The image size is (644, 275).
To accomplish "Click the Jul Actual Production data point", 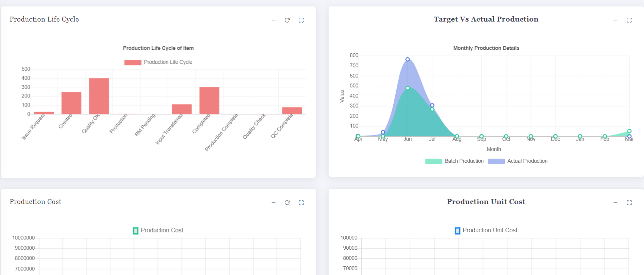I will (x=432, y=105).
